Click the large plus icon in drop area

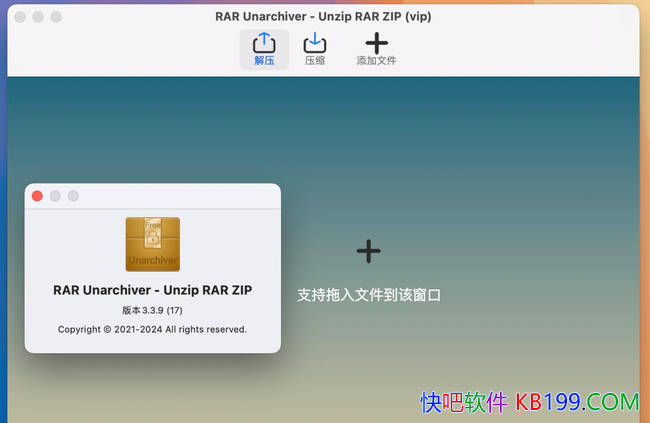click(x=368, y=251)
